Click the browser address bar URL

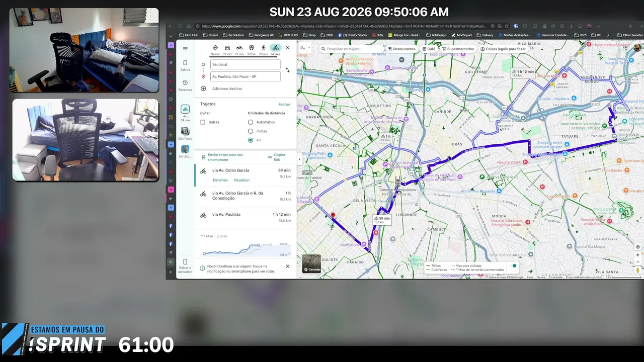pos(343,26)
